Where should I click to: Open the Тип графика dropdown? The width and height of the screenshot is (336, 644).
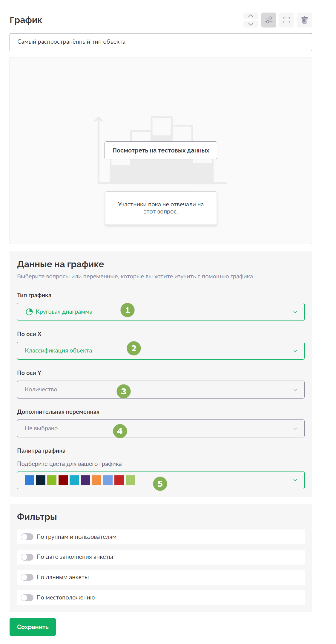pyautogui.click(x=161, y=312)
